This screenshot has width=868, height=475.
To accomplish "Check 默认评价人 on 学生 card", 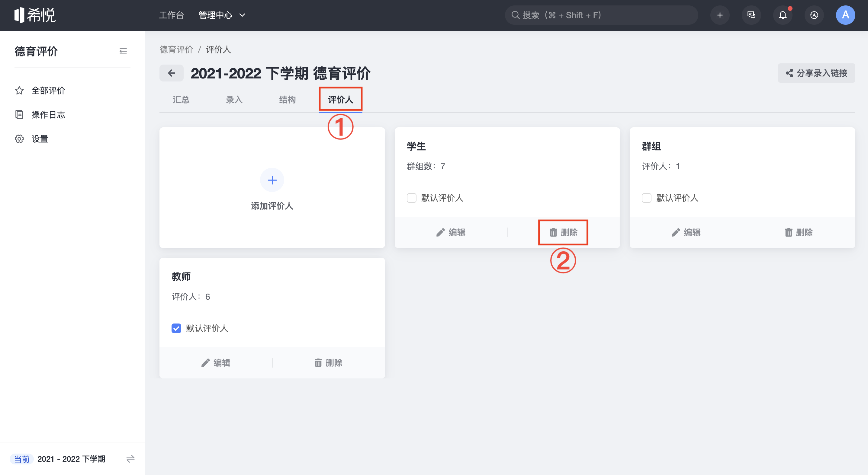I will [411, 198].
